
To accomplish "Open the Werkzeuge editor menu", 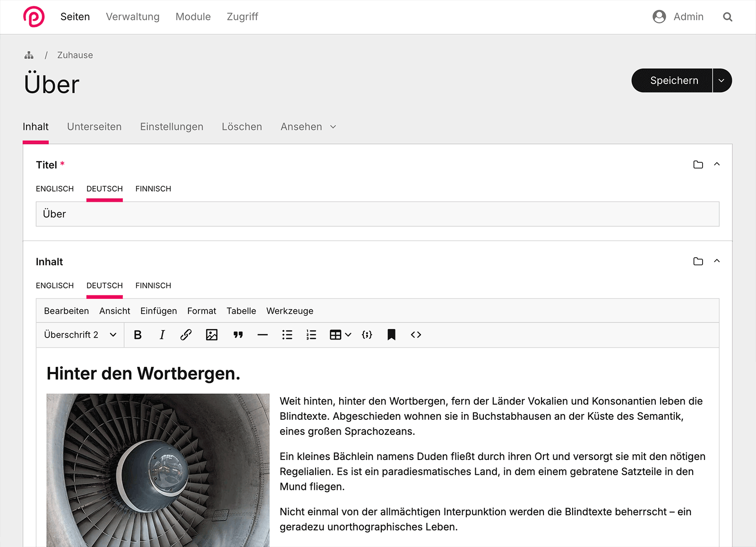I will pyautogui.click(x=290, y=311).
